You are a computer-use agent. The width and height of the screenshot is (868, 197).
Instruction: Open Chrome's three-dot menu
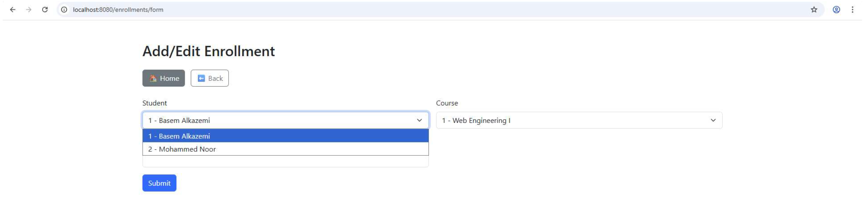click(x=852, y=10)
